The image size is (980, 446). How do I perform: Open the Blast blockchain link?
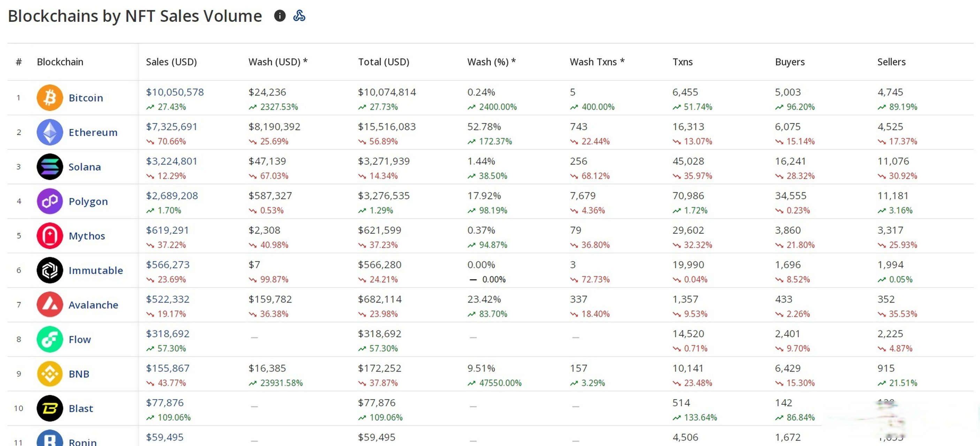[x=81, y=408]
